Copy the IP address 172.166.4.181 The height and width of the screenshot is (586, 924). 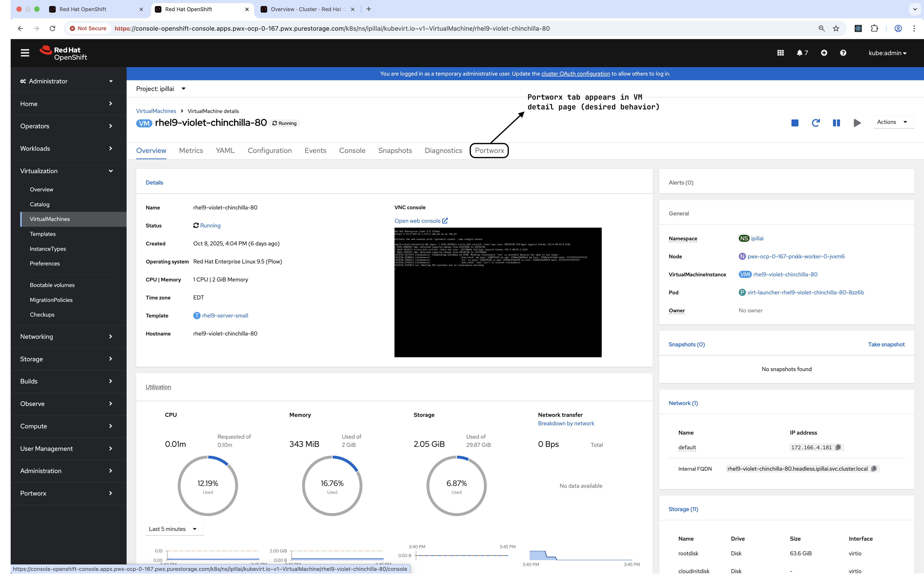[x=838, y=447]
